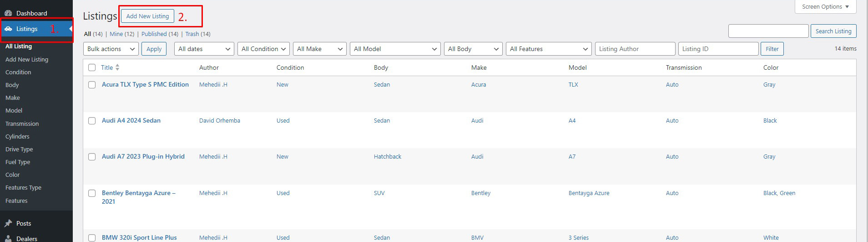Open the Bulk actions dropdown
868x242 pixels.
(x=111, y=49)
